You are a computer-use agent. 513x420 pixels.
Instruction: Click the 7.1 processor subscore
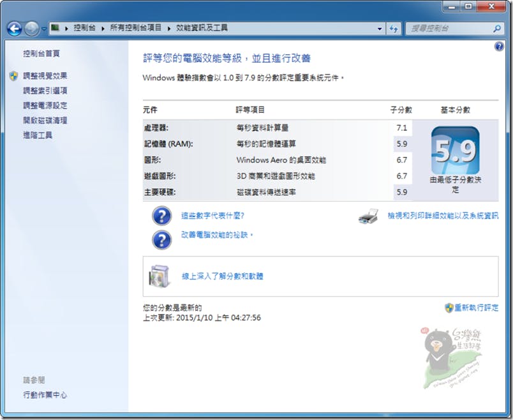[x=402, y=128]
